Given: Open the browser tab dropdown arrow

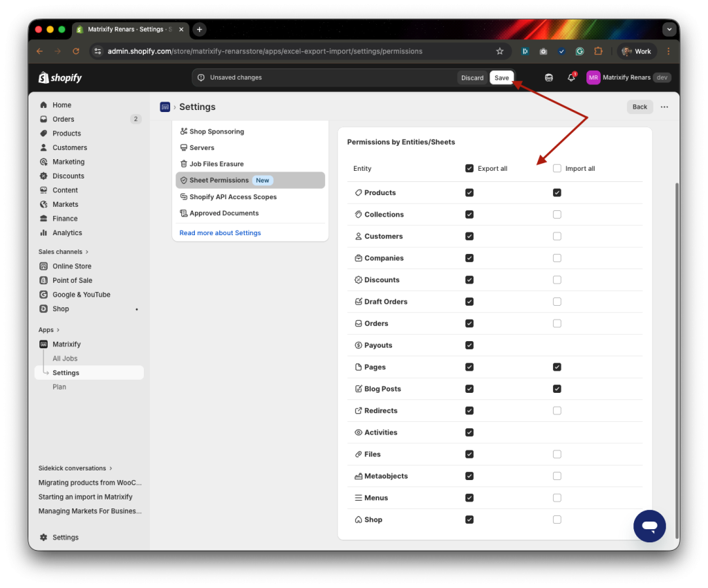Looking at the screenshot, I should click(668, 29).
